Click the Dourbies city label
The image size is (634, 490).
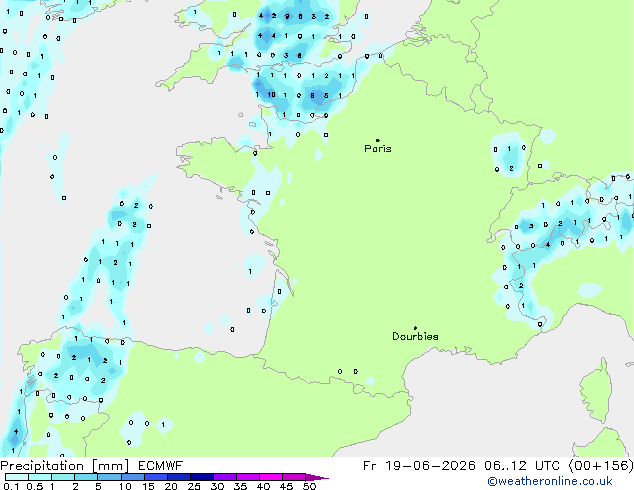click(x=415, y=336)
